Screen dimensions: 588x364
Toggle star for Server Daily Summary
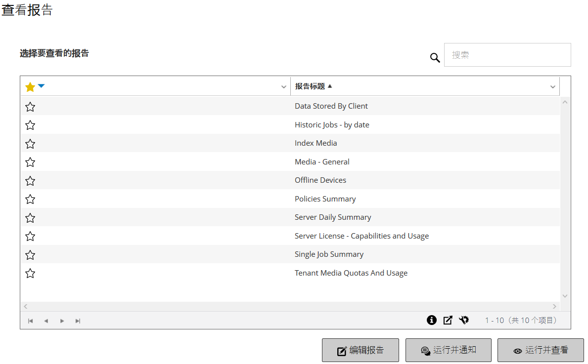[x=30, y=218]
